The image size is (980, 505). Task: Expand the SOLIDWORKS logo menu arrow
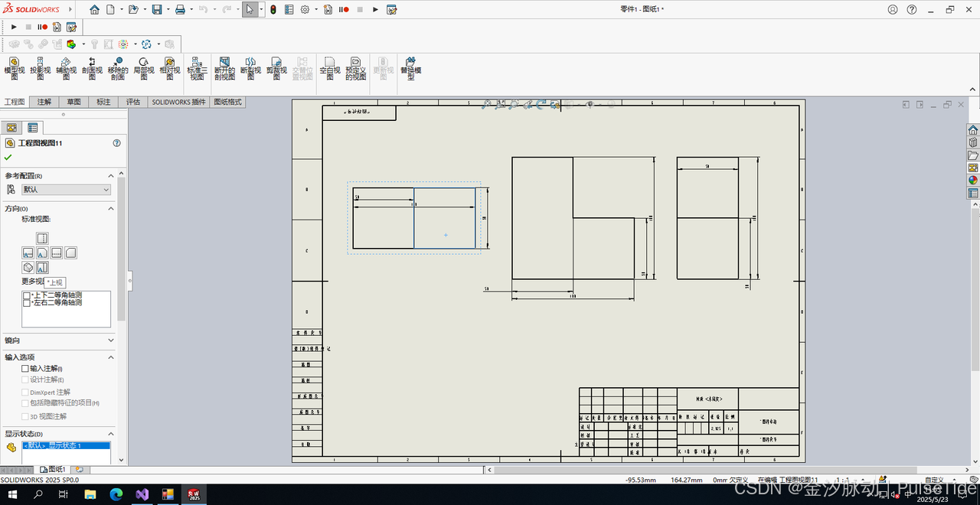point(71,10)
